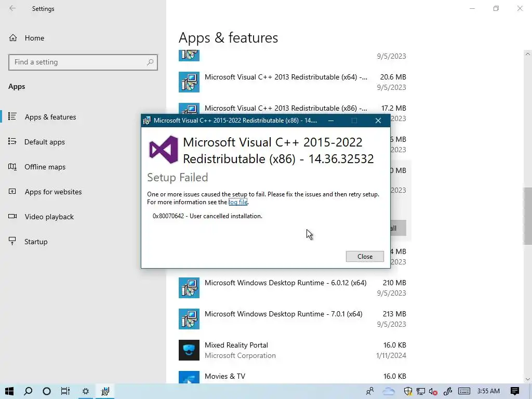
Task: Click the Desktop Runtime 6.0.12 installer icon
Action: [189, 288]
